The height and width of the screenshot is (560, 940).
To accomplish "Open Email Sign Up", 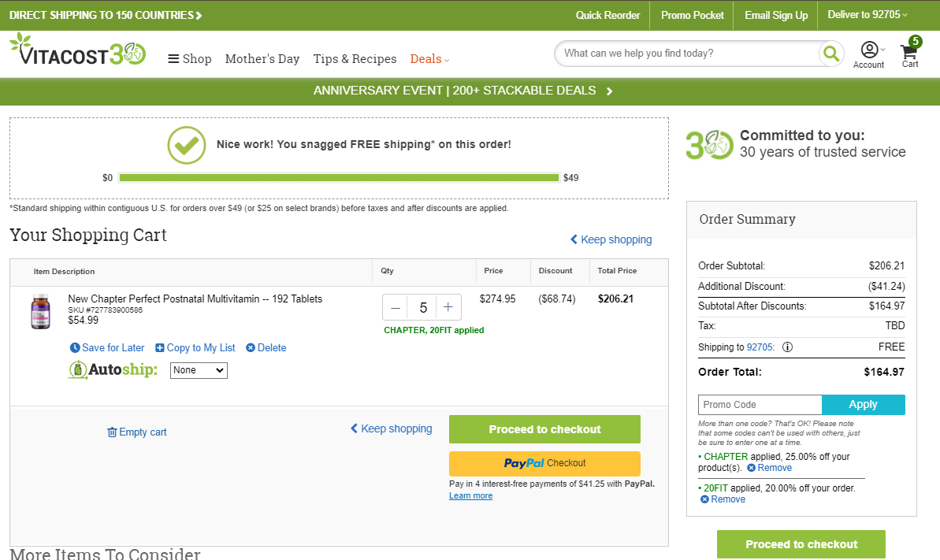I will click(x=776, y=15).
